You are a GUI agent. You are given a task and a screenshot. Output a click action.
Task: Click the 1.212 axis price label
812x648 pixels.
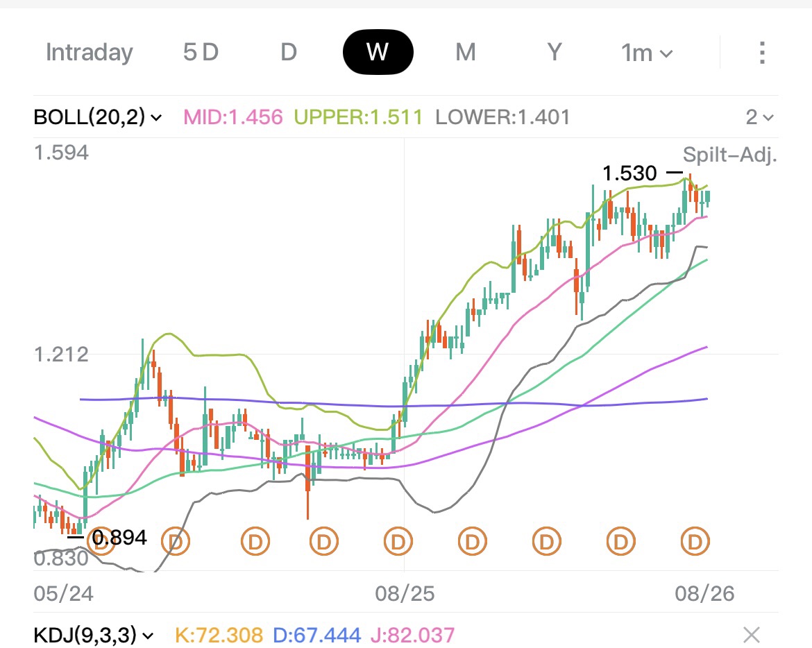coord(61,355)
